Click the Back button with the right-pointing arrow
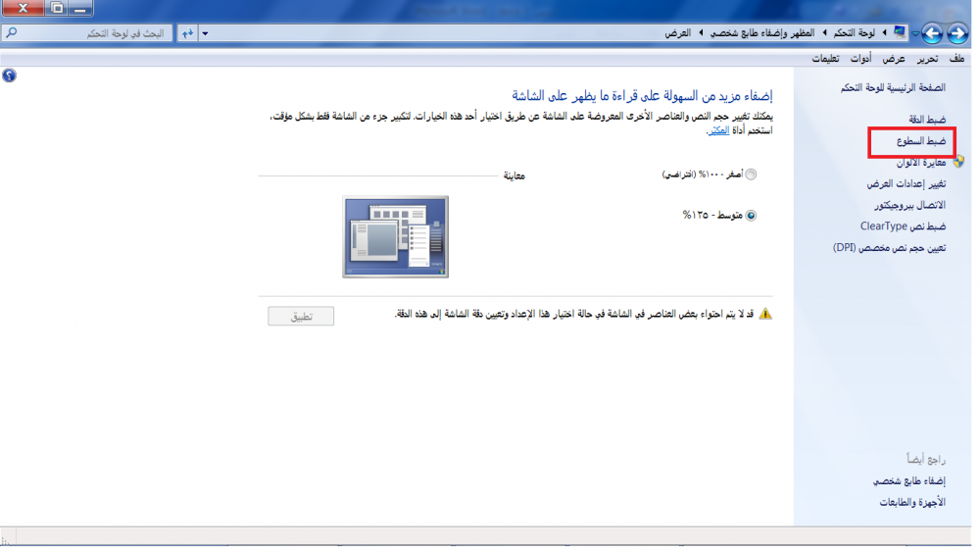The image size is (980, 549). click(956, 34)
